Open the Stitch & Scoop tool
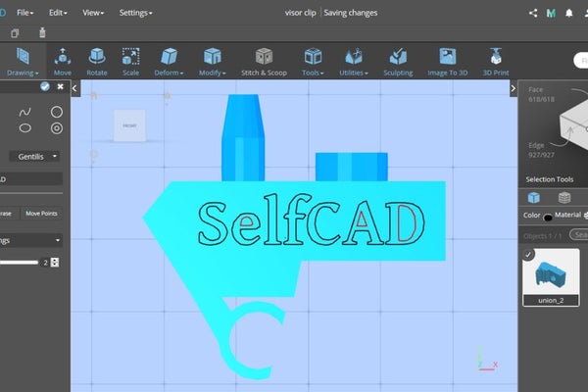Image resolution: width=588 pixels, height=392 pixels. click(265, 61)
